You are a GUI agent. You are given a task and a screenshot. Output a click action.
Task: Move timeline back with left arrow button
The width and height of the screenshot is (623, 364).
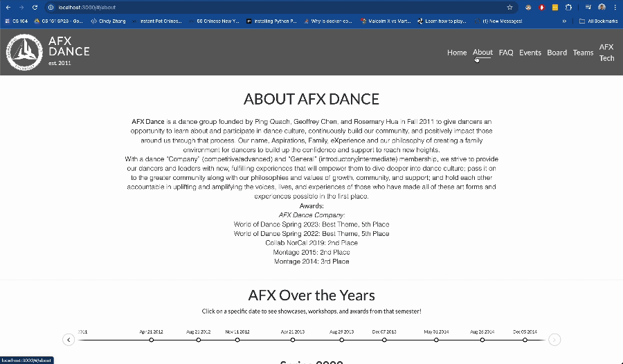pos(69,340)
